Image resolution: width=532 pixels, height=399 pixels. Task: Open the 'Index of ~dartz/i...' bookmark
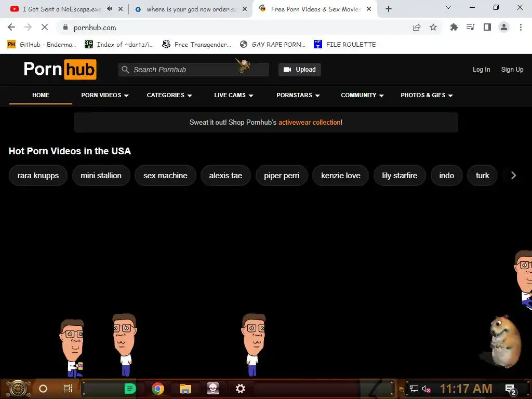pos(119,45)
